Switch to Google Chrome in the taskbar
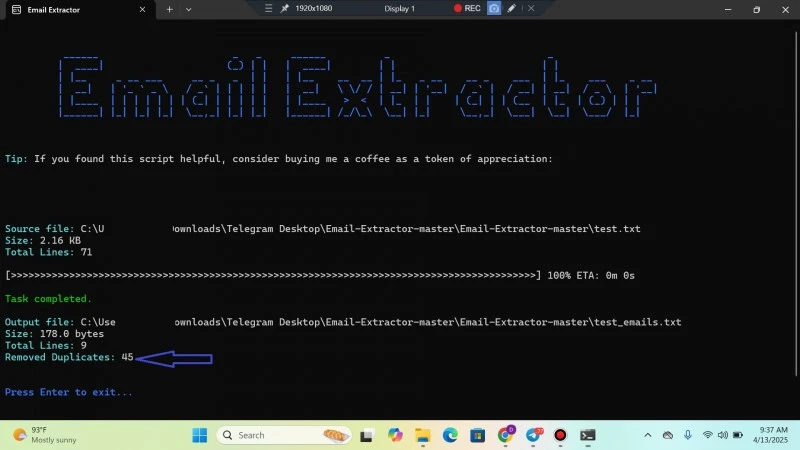 point(506,435)
